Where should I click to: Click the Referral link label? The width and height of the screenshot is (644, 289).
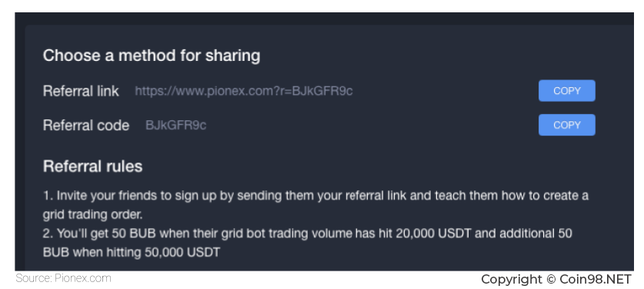(81, 91)
